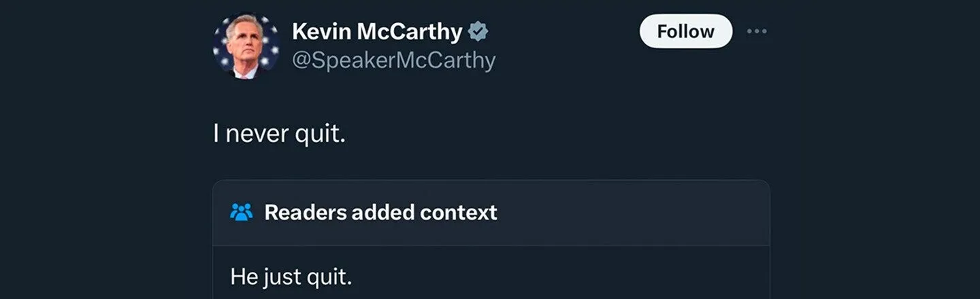The height and width of the screenshot is (299, 980).
Task: Click the 'Readers added context' heading
Action: tap(380, 212)
